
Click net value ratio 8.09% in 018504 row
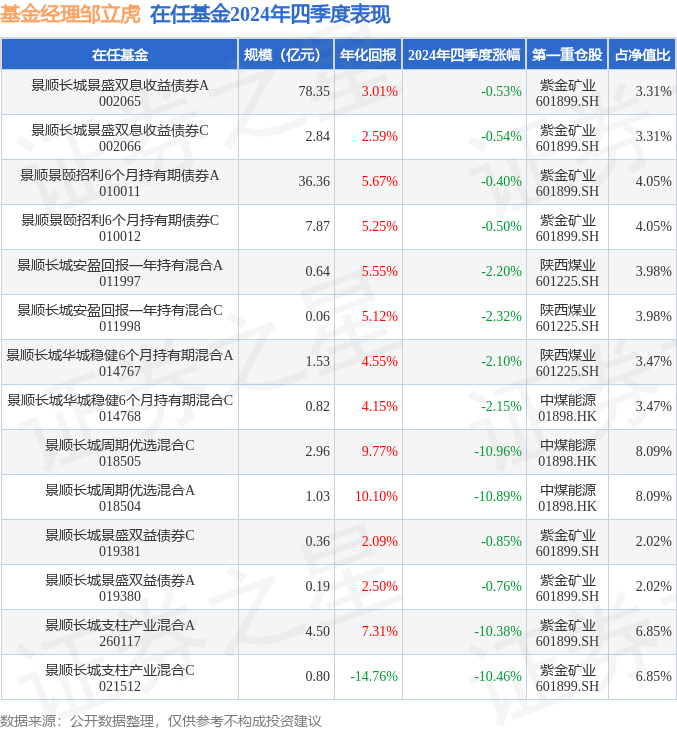click(x=653, y=496)
